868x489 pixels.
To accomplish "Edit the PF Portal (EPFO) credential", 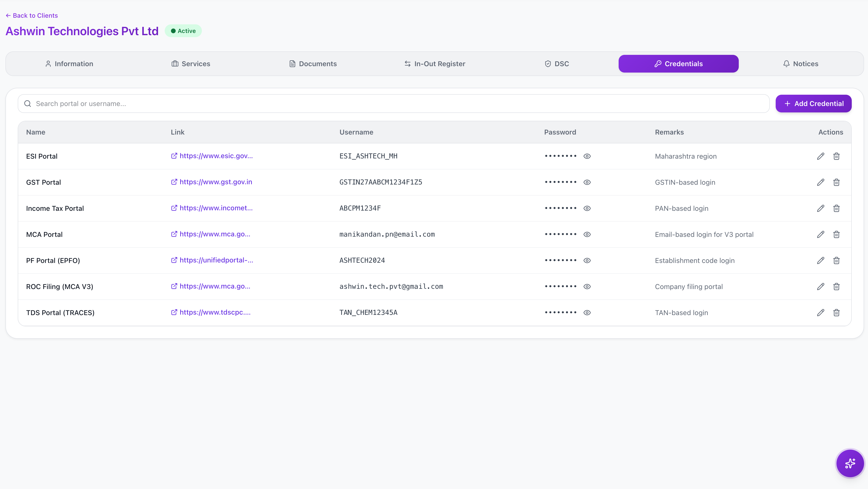I will (x=820, y=261).
